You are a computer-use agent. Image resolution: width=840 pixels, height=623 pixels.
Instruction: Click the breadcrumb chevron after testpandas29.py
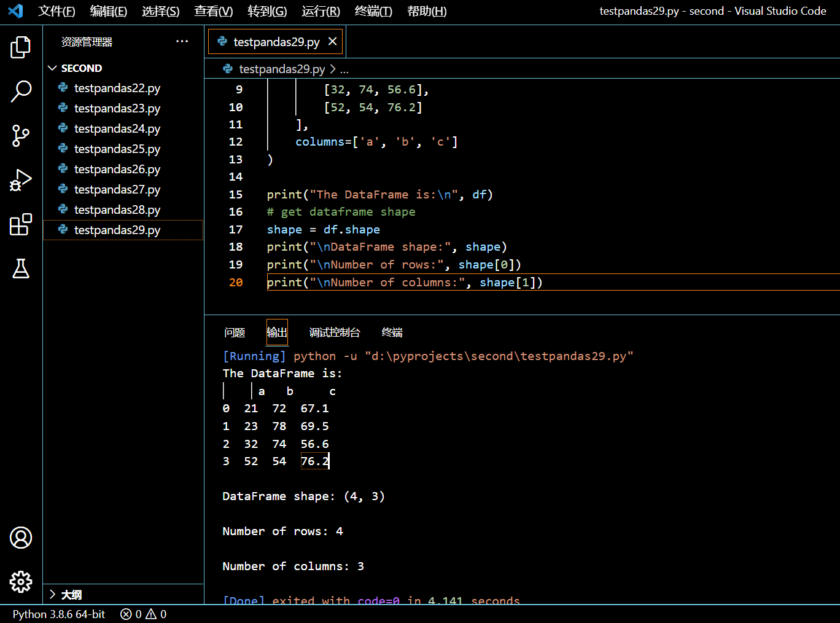pyautogui.click(x=333, y=69)
